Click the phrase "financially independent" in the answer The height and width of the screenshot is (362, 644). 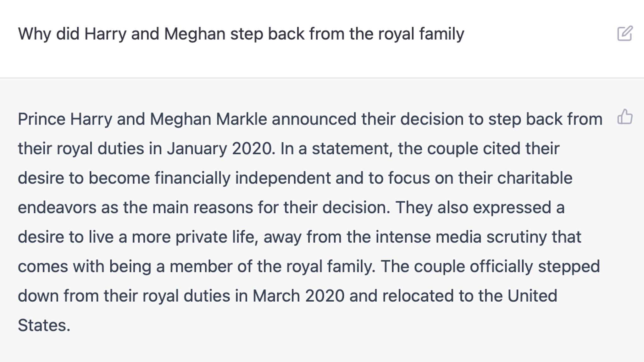click(x=242, y=178)
